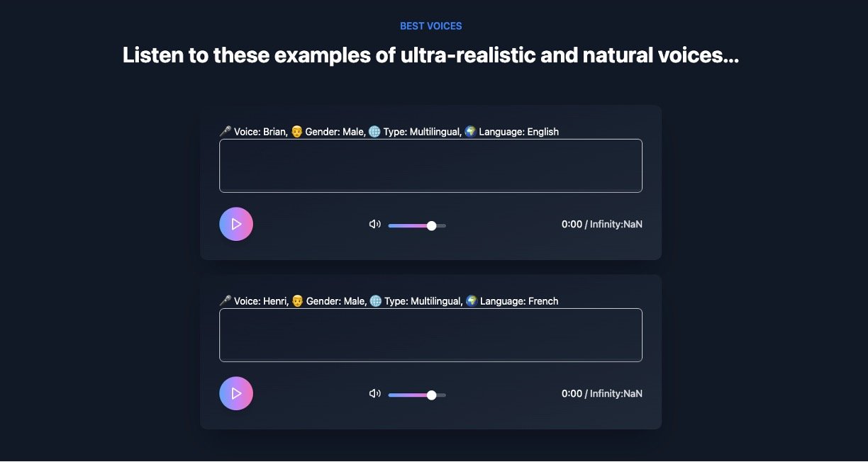Viewport: 868px width, 462px height.
Task: Click the ultra-realistic voices heading
Action: point(430,55)
